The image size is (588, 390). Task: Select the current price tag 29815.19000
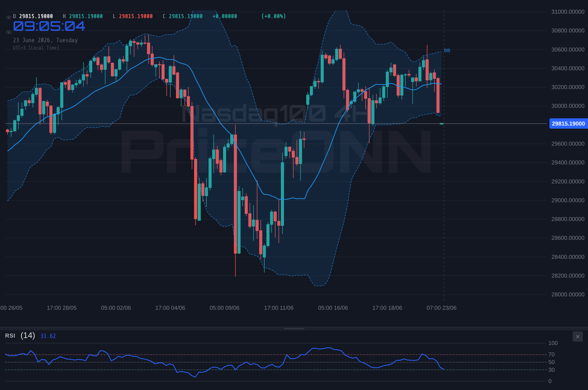click(568, 123)
